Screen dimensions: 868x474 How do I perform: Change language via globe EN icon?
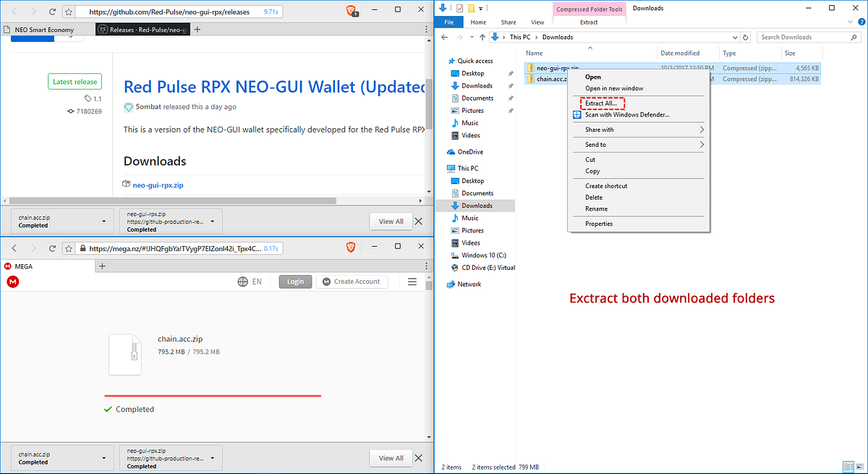250,282
